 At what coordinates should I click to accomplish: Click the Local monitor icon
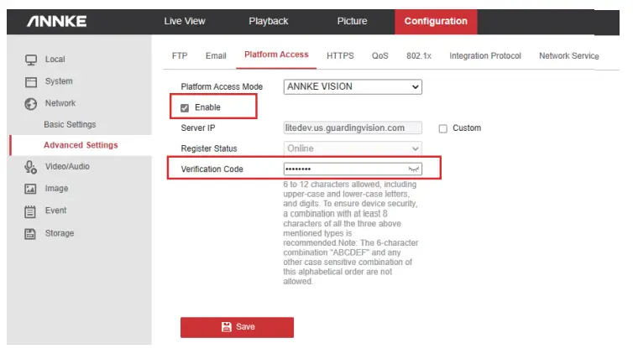point(31,60)
